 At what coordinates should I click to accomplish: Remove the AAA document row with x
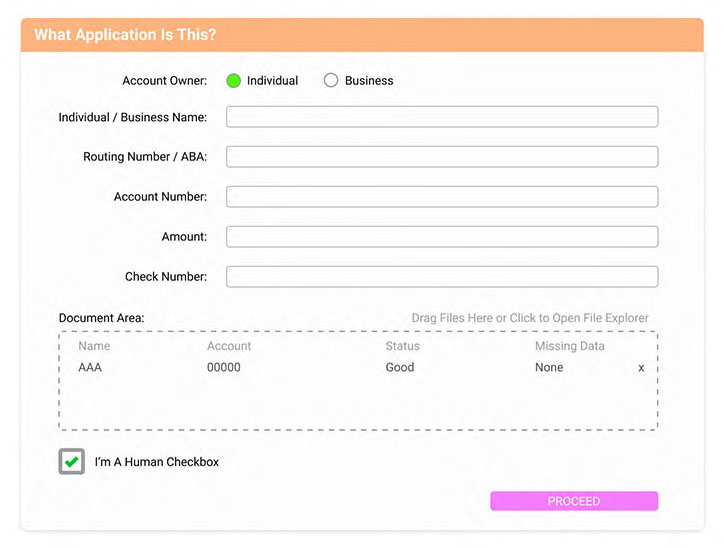coord(641,368)
